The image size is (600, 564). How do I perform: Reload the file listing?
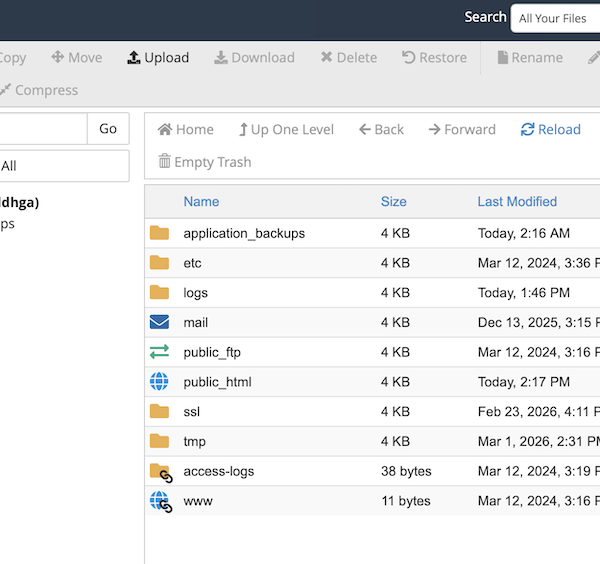(x=550, y=129)
